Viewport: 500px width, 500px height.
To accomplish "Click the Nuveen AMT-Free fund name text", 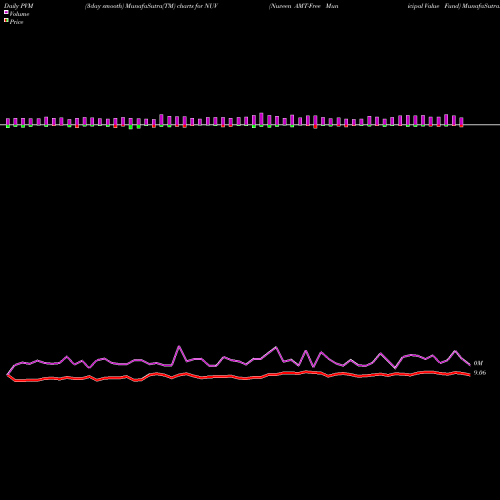I will click(x=304, y=6).
